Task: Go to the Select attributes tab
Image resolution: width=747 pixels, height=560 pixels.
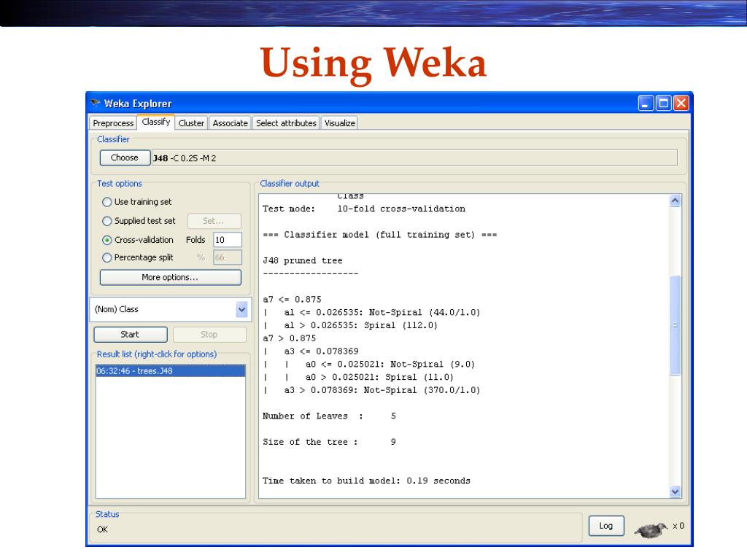Action: [x=286, y=122]
